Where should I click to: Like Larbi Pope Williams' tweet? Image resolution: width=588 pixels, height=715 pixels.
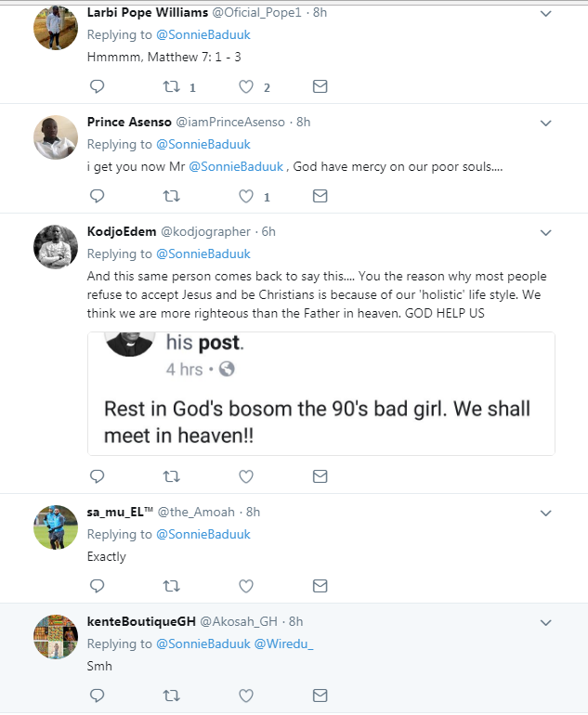pyautogui.click(x=246, y=87)
